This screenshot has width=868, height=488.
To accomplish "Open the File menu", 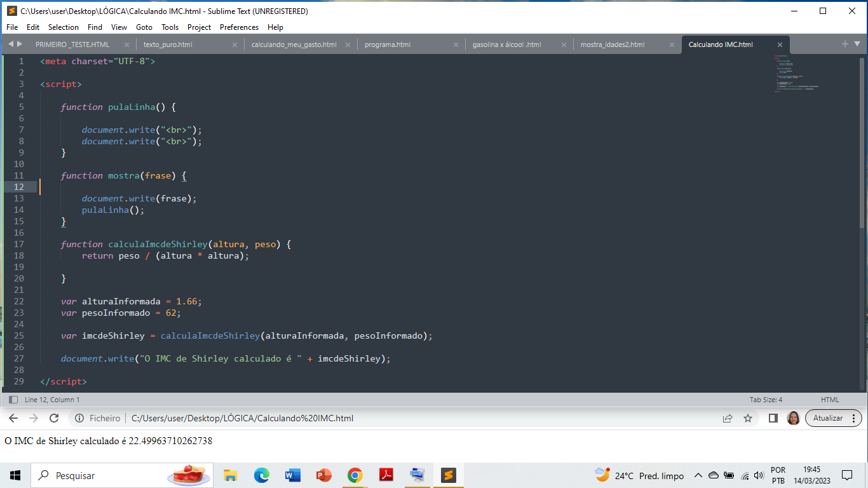I will (x=12, y=27).
